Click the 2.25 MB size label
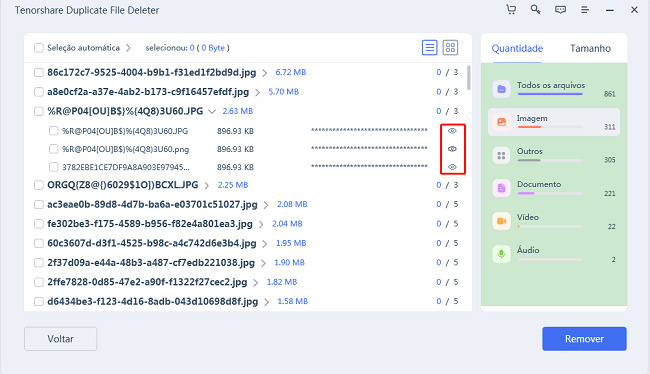Viewport: 650px width, 374px height. pyautogui.click(x=233, y=185)
